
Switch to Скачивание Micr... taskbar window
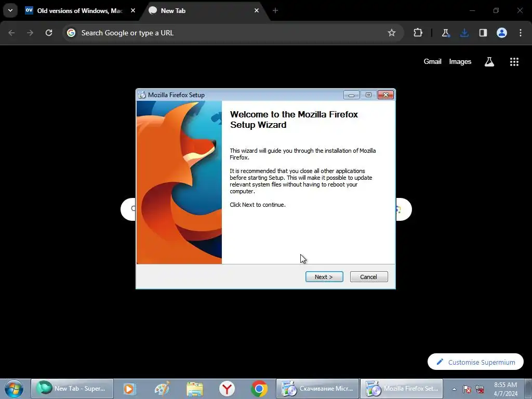317,389
